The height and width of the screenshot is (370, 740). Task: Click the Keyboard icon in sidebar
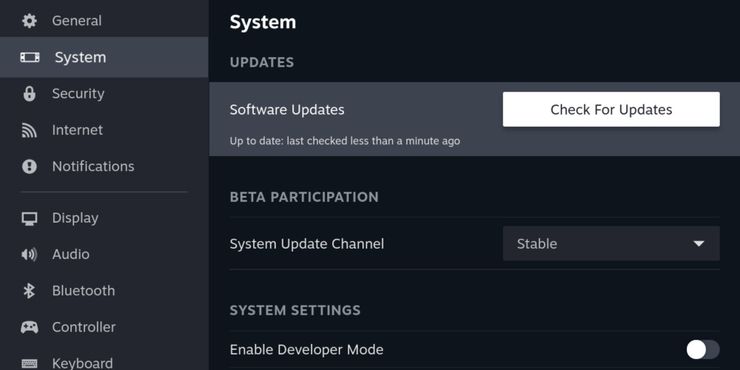tap(29, 363)
